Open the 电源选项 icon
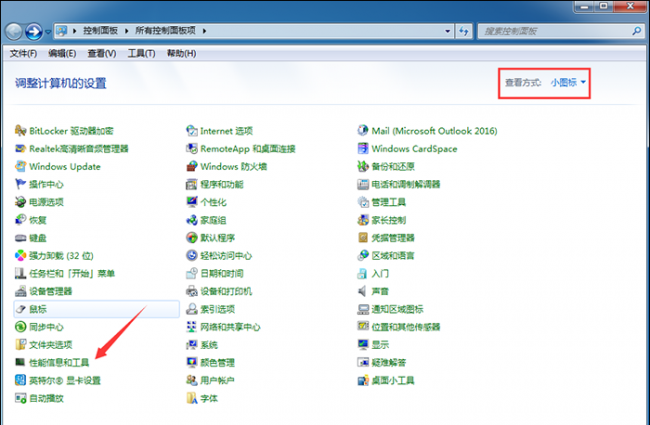 20,202
